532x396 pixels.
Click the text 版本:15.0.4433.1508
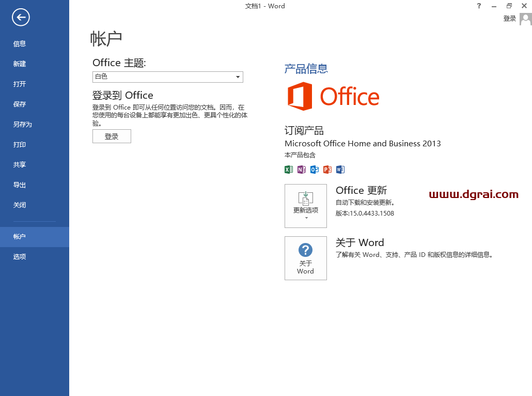coord(365,214)
